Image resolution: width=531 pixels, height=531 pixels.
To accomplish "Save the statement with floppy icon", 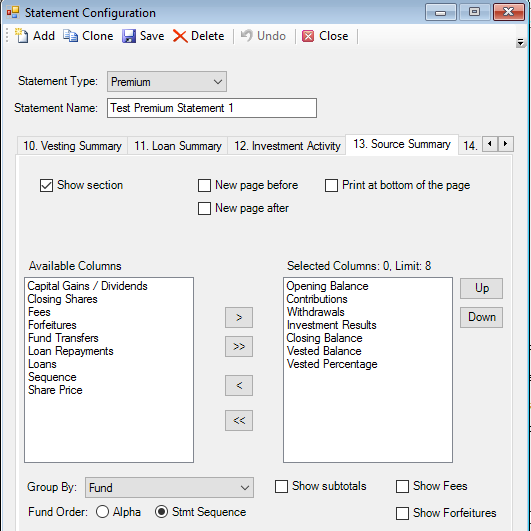I will (129, 36).
